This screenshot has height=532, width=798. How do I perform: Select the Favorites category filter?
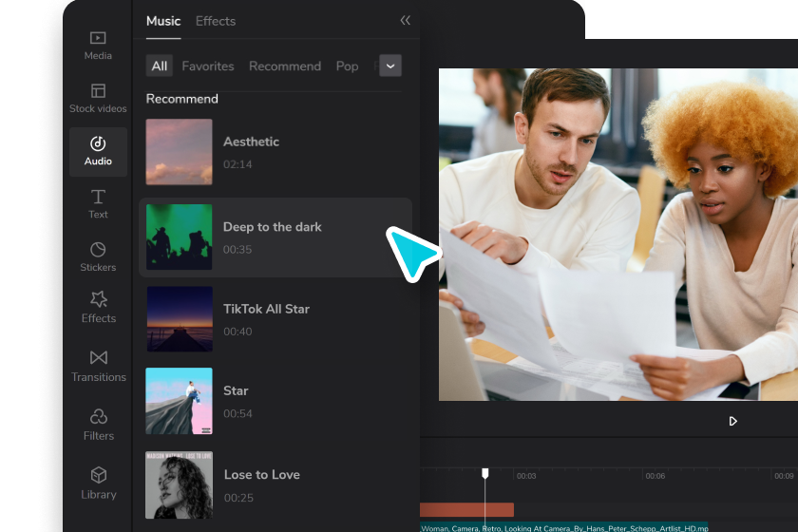208,66
